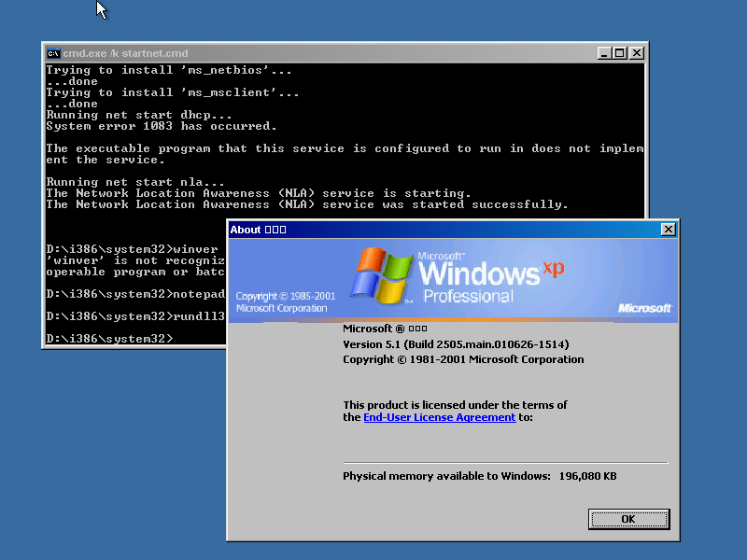Click the 196,080 KB memory value
The image size is (747, 560).
[588, 476]
